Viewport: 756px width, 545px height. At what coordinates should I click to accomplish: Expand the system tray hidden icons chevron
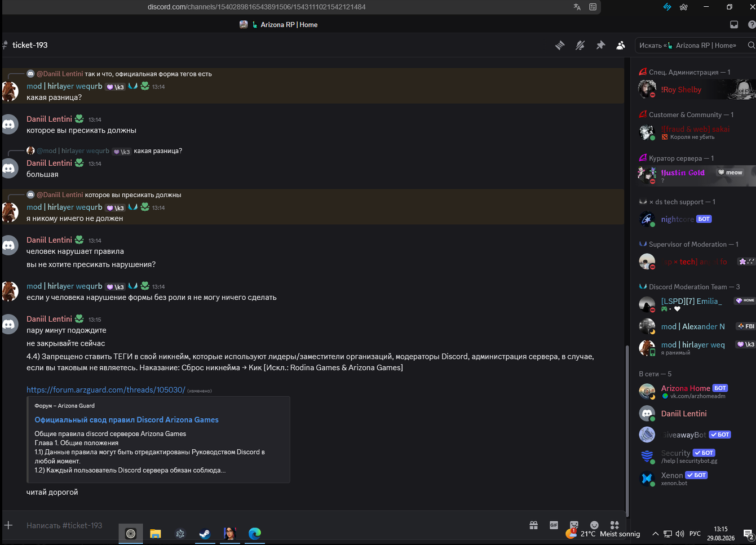coord(655,534)
